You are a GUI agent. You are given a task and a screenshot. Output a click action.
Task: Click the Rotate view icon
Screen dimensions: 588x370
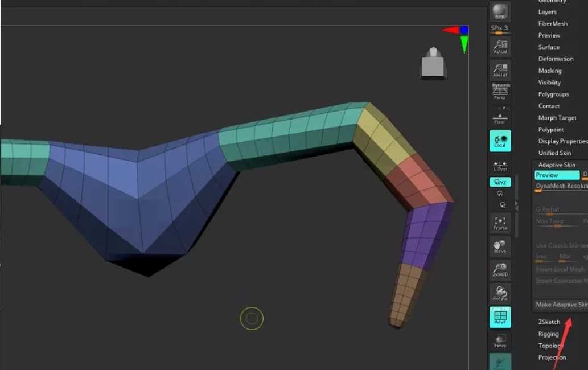pyautogui.click(x=500, y=293)
